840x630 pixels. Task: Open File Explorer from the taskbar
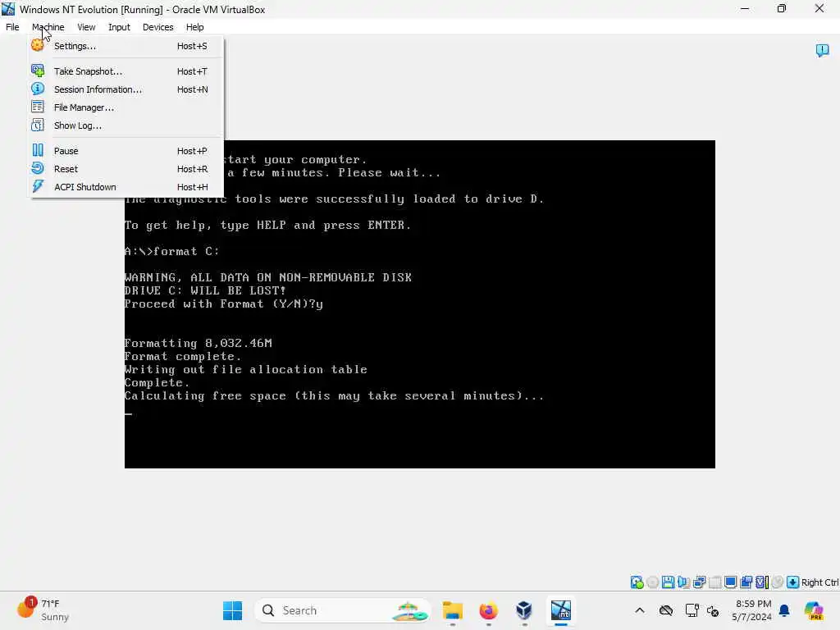click(453, 610)
